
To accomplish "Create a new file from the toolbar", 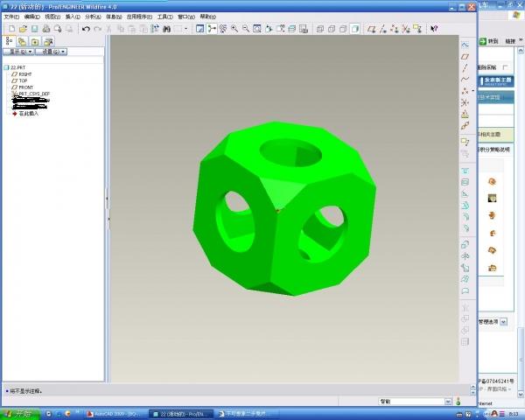I will point(11,29).
